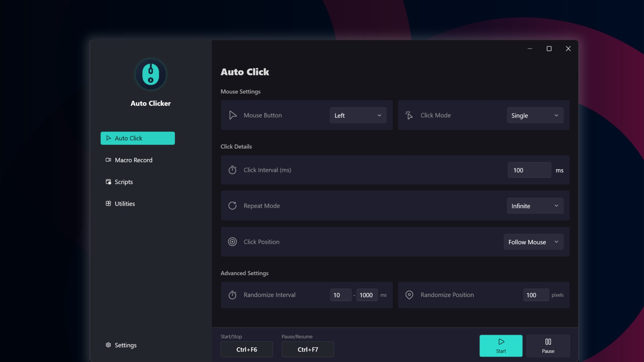Open the Click Position Follow Mouse dropdown
Viewport: 644px width, 362px height.
click(x=533, y=242)
